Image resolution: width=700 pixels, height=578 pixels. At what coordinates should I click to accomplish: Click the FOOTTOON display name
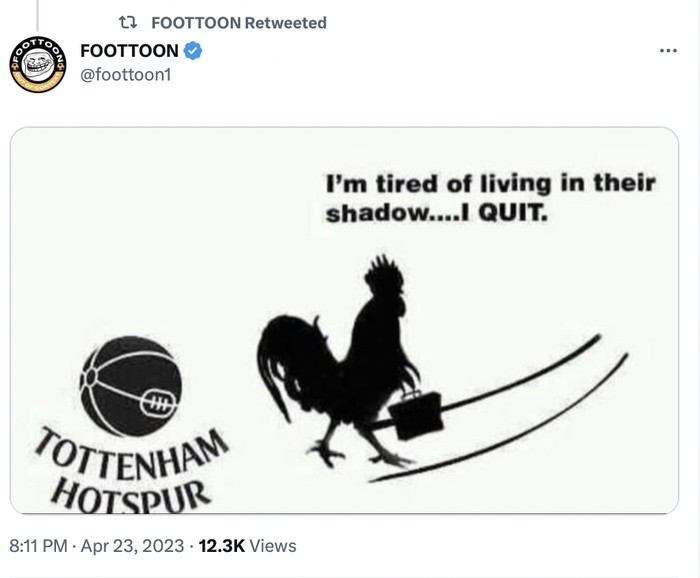[x=129, y=51]
